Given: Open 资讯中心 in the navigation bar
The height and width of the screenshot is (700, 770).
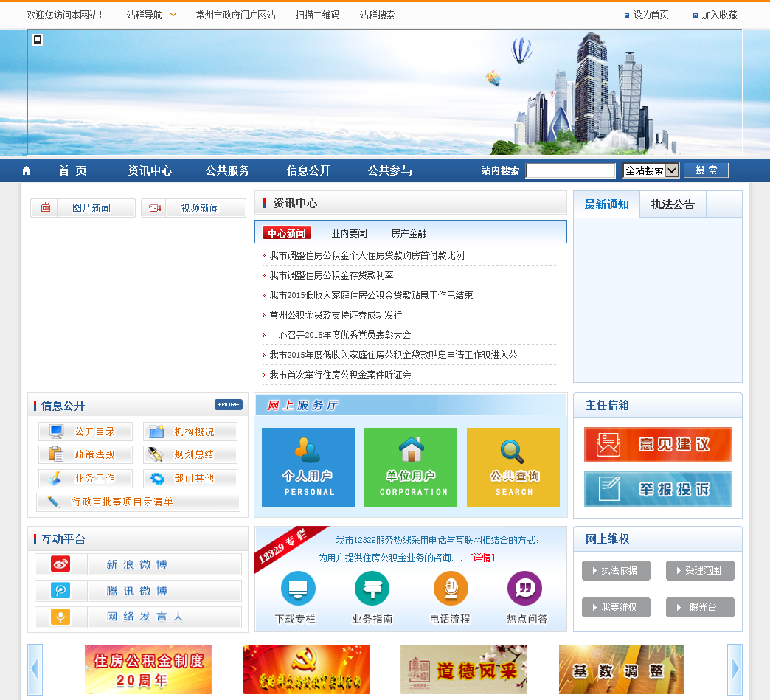Looking at the screenshot, I should coord(150,170).
